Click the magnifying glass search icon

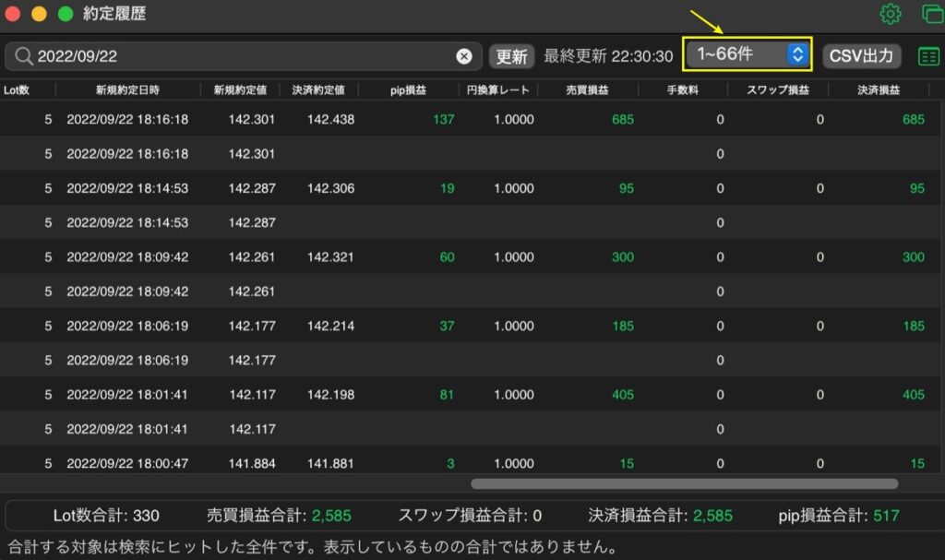point(23,56)
